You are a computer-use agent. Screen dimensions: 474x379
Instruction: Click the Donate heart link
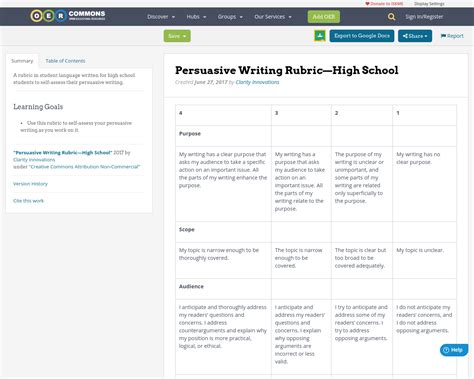(384, 4)
